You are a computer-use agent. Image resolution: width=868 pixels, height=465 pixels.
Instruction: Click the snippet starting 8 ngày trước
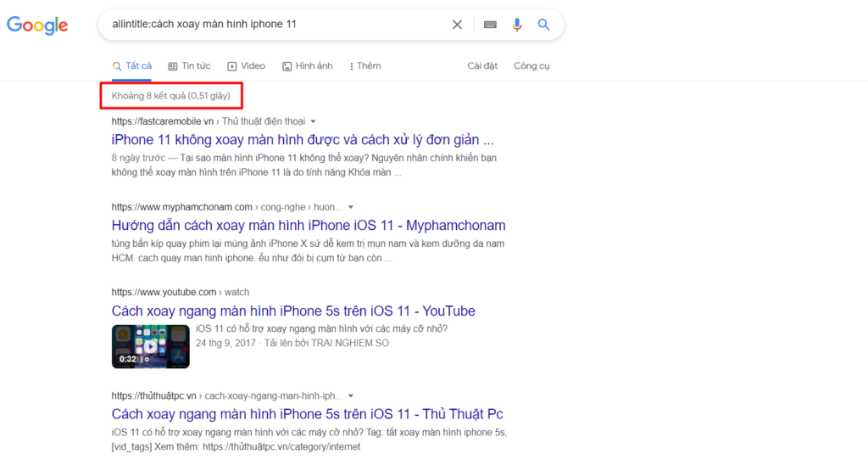(x=304, y=165)
